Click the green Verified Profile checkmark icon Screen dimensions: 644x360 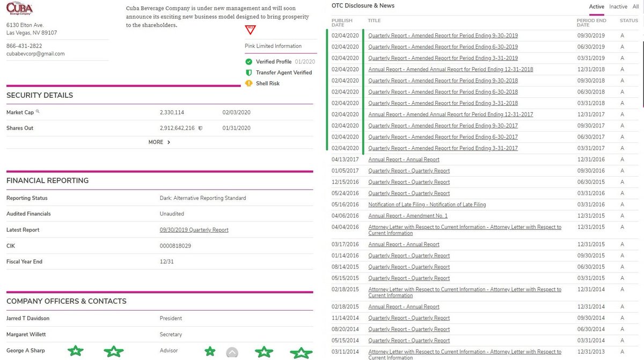[248, 62]
